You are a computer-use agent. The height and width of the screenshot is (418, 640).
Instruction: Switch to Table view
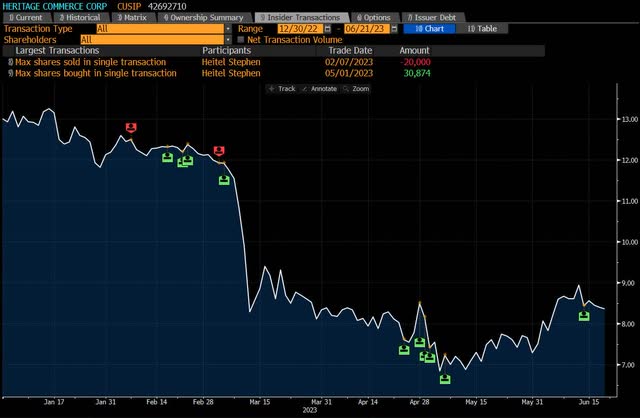tap(482, 29)
